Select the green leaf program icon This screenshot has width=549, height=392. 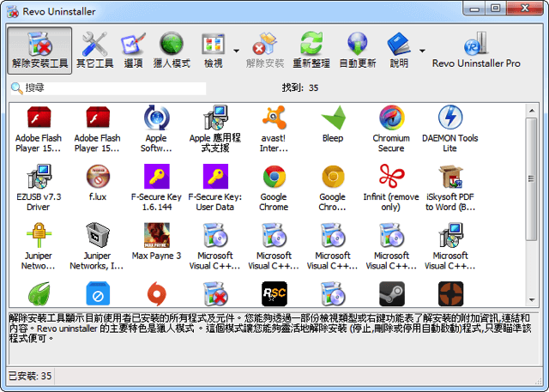(39, 293)
